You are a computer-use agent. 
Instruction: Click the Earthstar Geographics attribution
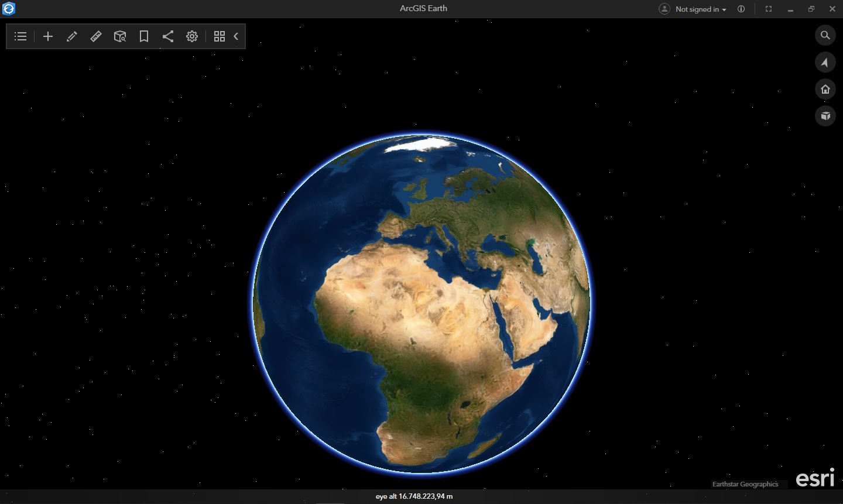point(745,484)
